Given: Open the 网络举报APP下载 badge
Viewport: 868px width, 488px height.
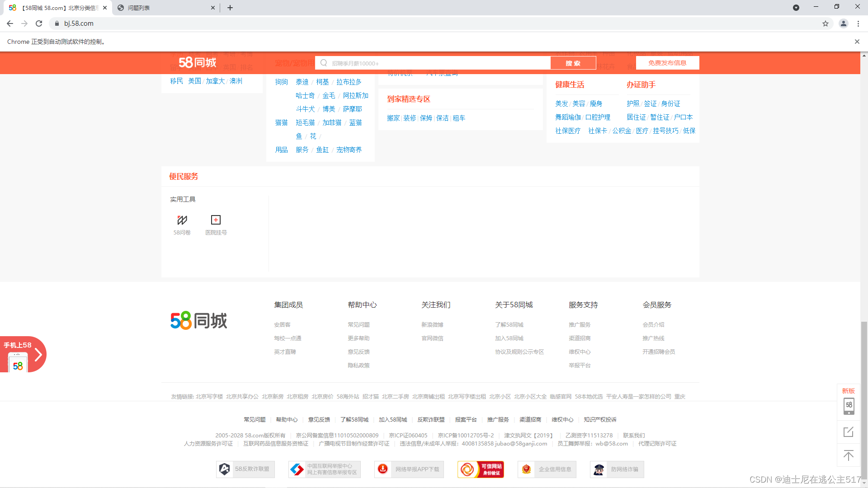Looking at the screenshot, I should tap(409, 469).
